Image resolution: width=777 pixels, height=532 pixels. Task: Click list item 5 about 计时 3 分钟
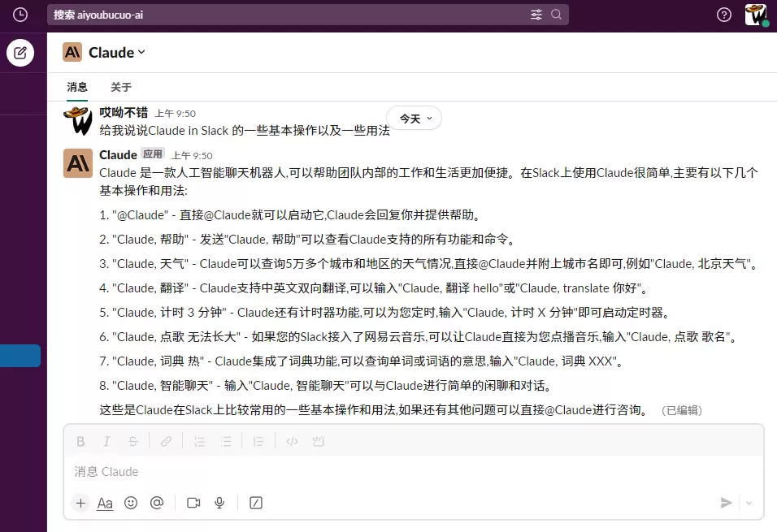[385, 313]
